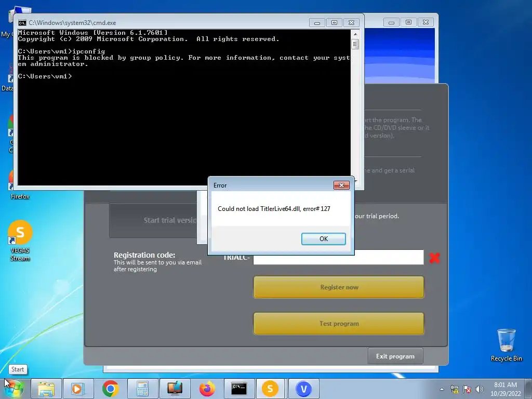This screenshot has height=399, width=532.
Task: Click the volume speaker tray icon
Action: coord(480,389)
